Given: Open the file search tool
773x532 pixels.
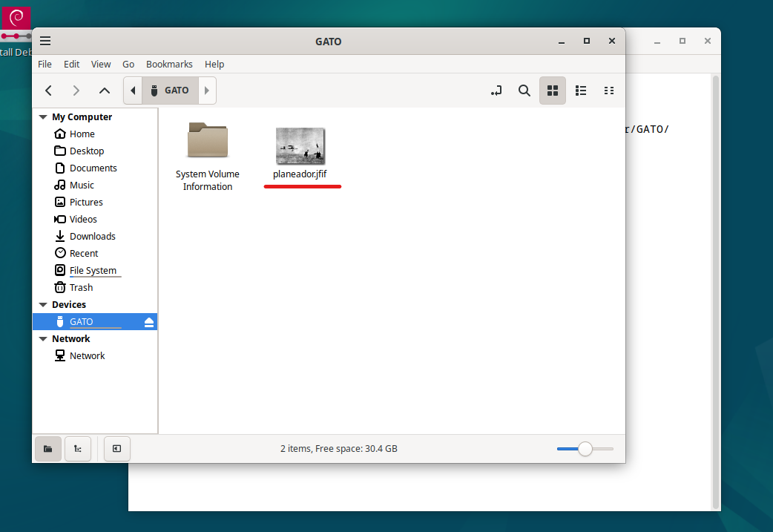Looking at the screenshot, I should [524, 91].
